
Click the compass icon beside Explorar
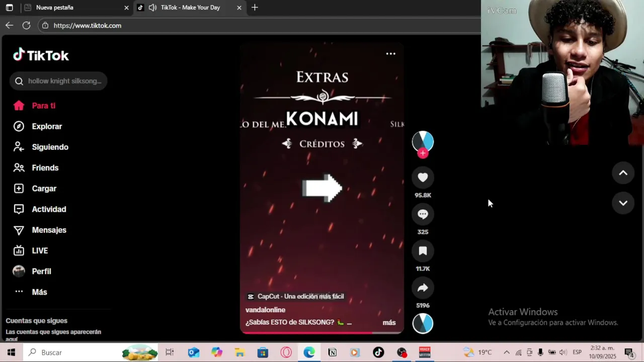pyautogui.click(x=19, y=126)
